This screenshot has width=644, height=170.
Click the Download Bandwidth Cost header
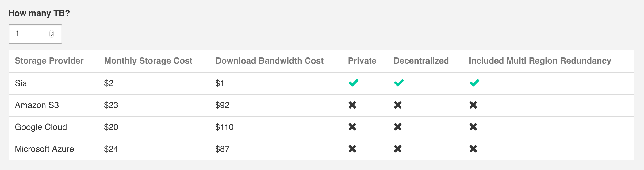click(269, 61)
